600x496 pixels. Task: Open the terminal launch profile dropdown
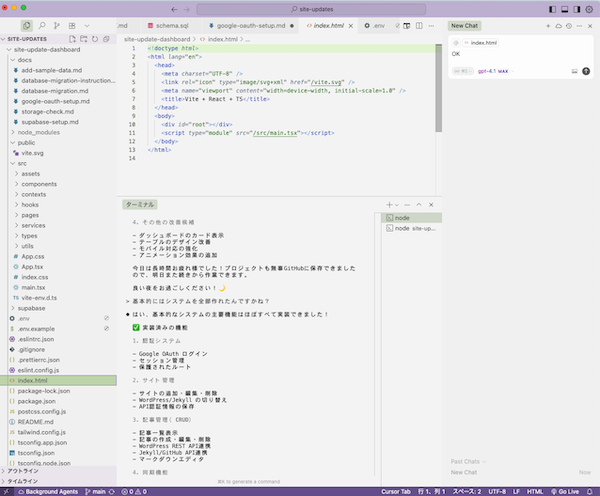pyautogui.click(x=397, y=205)
